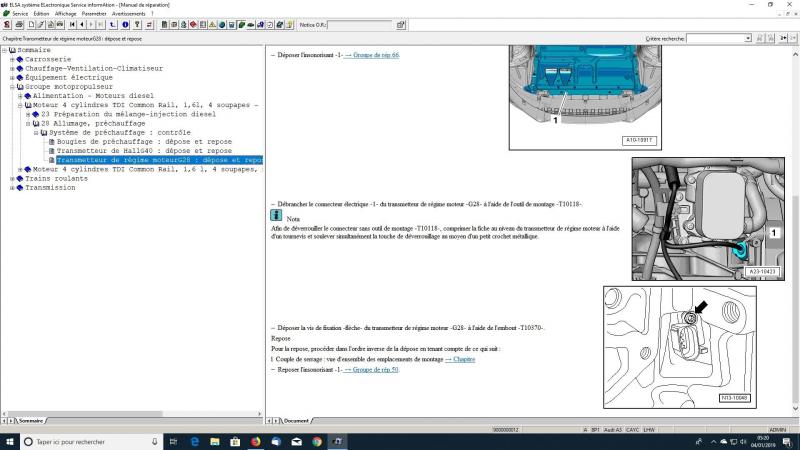Open the Service menu
Viewport: 800px width, 450px height.
pyautogui.click(x=20, y=14)
